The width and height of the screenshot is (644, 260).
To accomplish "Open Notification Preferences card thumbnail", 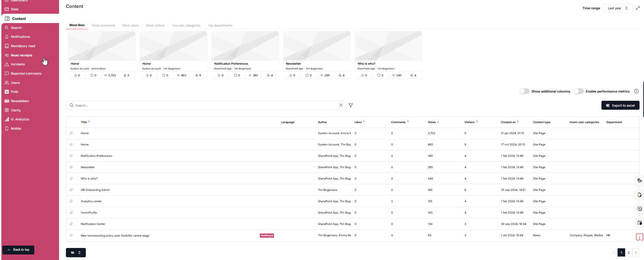I will click(x=245, y=46).
